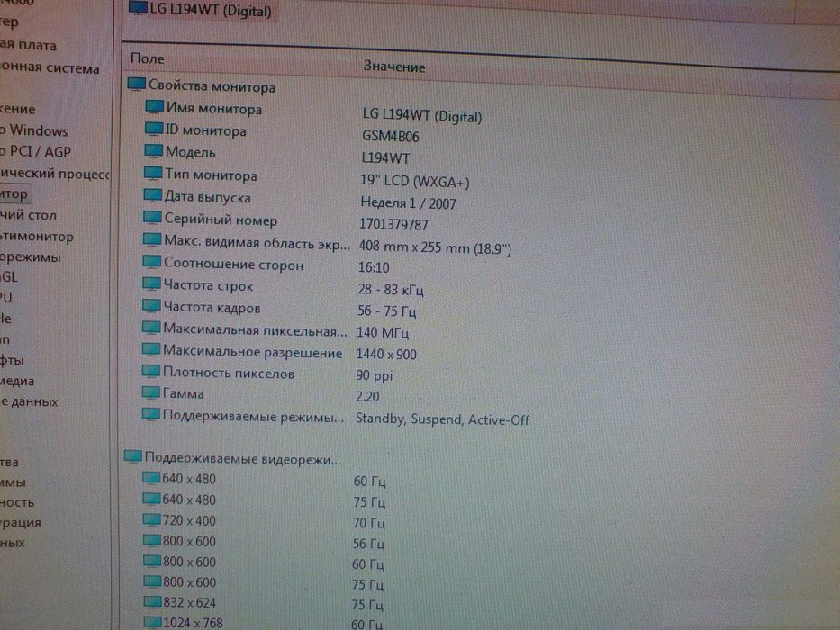This screenshot has width=840, height=630.
Task: Click the 'Поле' column header
Action: pyautogui.click(x=148, y=58)
